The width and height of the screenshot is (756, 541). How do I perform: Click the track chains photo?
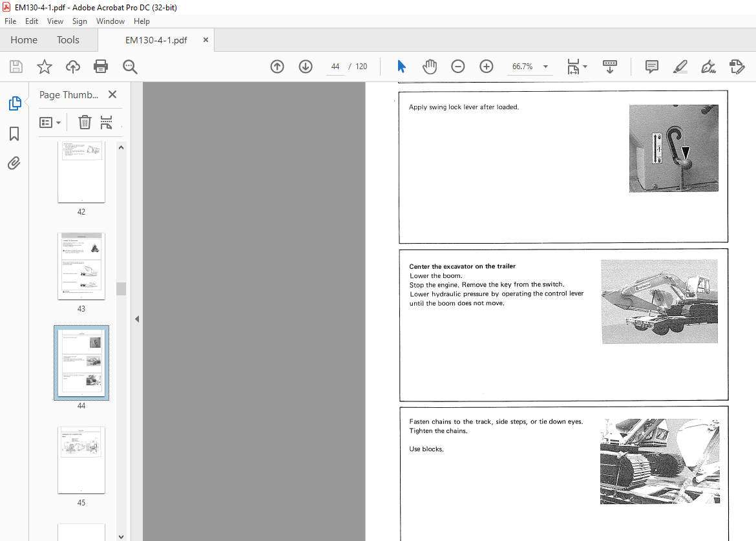660,461
